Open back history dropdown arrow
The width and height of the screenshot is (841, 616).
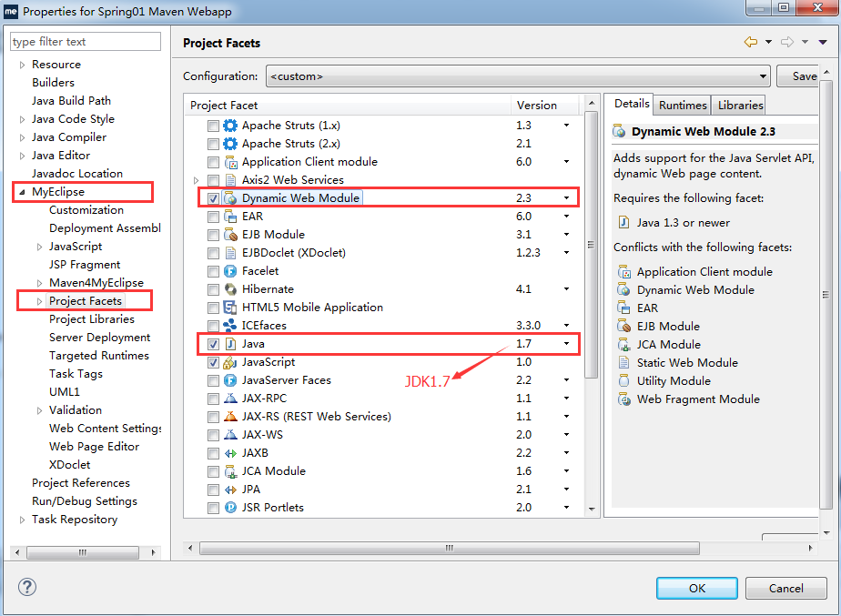coord(768,42)
